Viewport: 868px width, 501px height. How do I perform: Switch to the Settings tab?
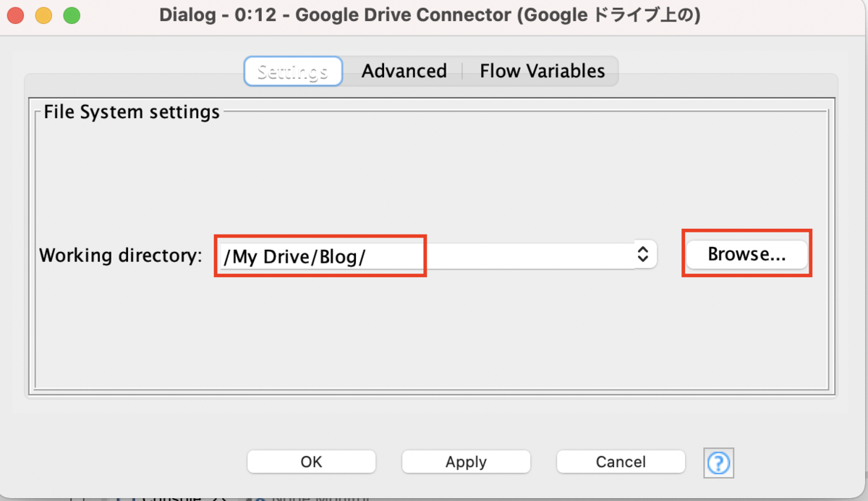(x=293, y=72)
